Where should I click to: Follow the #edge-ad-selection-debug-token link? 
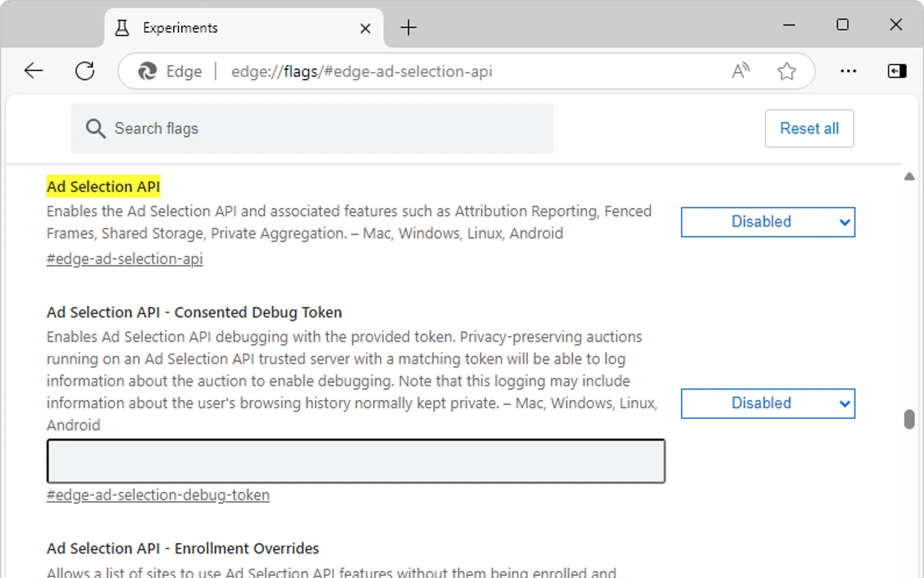coord(158,495)
